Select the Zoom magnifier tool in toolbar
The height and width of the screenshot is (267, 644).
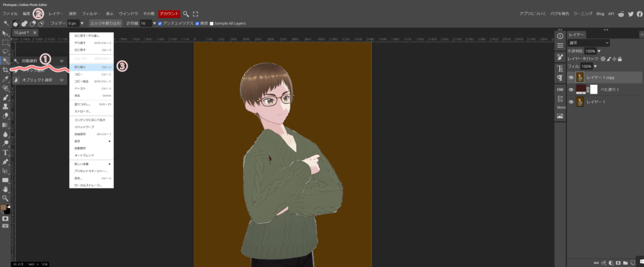click(x=5, y=197)
